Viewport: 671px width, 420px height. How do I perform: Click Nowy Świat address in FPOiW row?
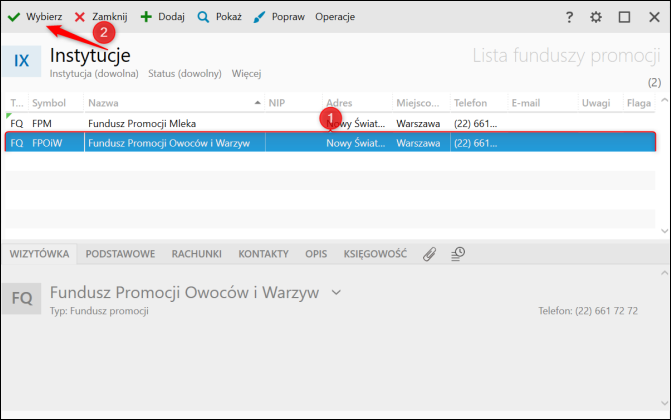tap(356, 143)
